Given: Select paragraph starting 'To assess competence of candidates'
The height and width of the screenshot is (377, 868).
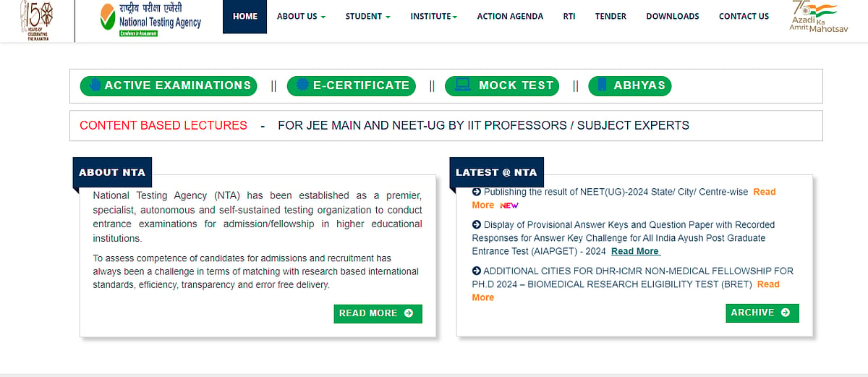Looking at the screenshot, I should click(256, 271).
